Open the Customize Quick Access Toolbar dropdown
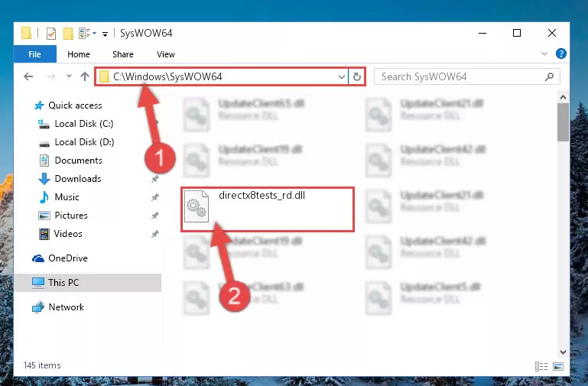This screenshot has height=386, width=588. tap(106, 34)
